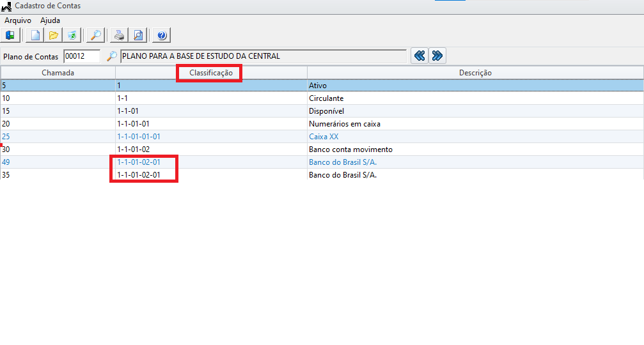Select the Numerários em caixa cell

(x=475, y=123)
